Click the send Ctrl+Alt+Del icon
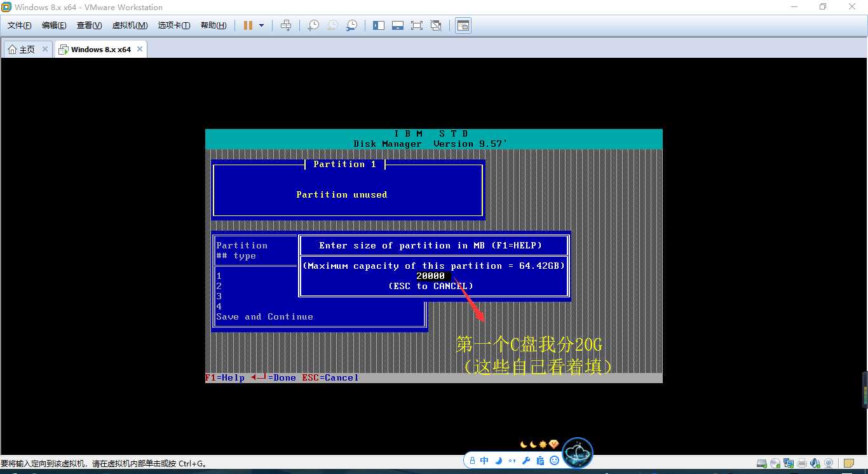 [x=286, y=25]
